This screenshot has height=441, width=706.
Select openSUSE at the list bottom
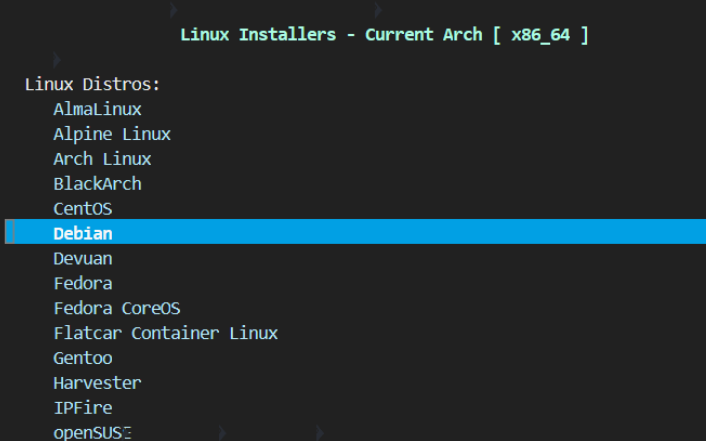click(92, 432)
